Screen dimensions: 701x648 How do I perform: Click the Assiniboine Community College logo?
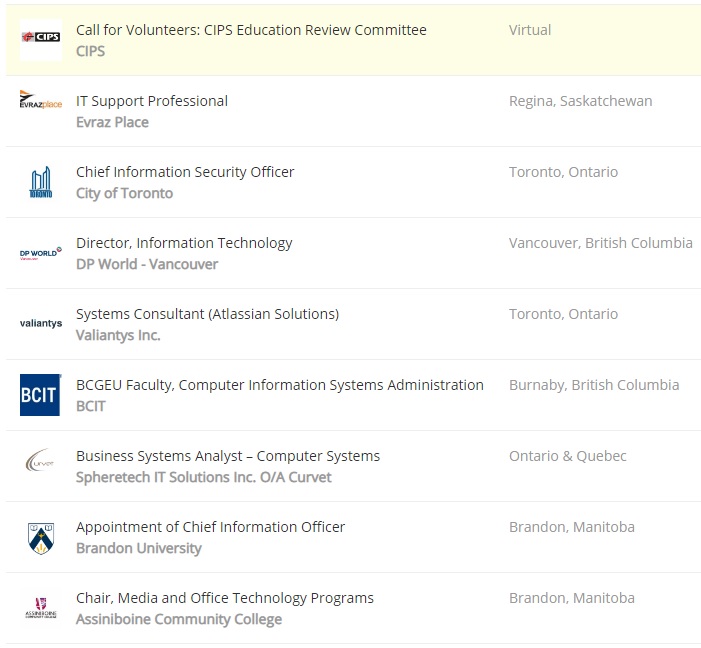tap(40, 608)
